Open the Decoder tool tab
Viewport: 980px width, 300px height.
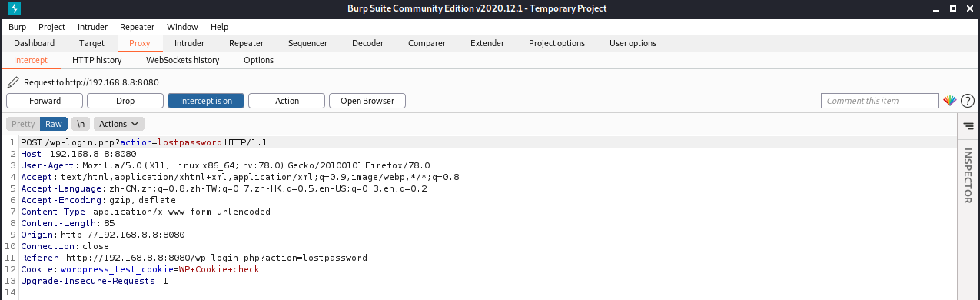pos(367,43)
